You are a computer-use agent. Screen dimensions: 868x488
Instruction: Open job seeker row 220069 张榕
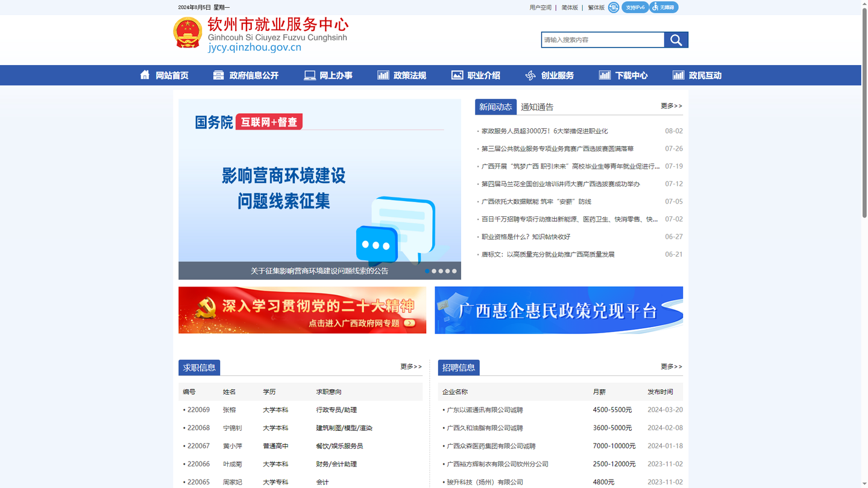(300, 410)
